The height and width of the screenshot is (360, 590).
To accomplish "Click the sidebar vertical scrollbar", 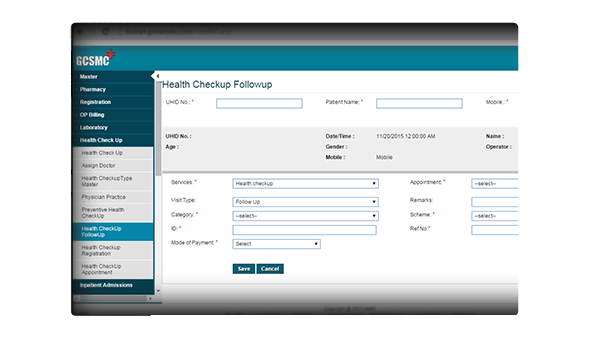I will (158, 128).
